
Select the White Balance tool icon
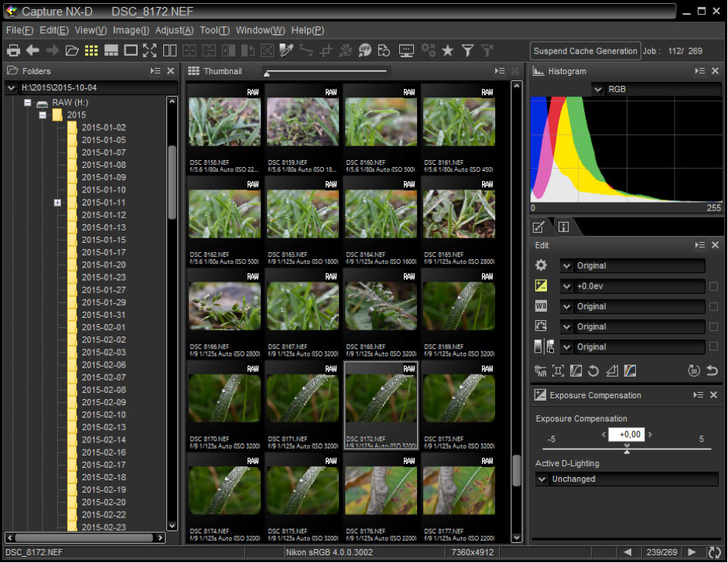click(542, 306)
